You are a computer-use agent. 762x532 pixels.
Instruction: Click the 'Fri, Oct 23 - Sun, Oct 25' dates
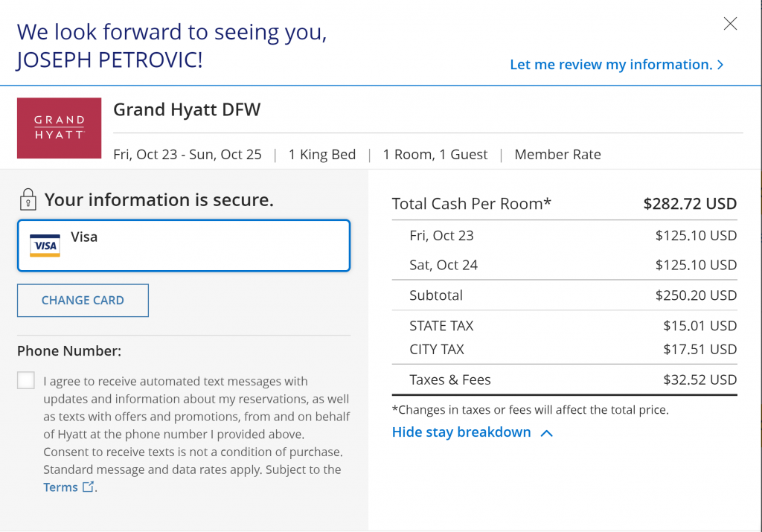tap(188, 155)
